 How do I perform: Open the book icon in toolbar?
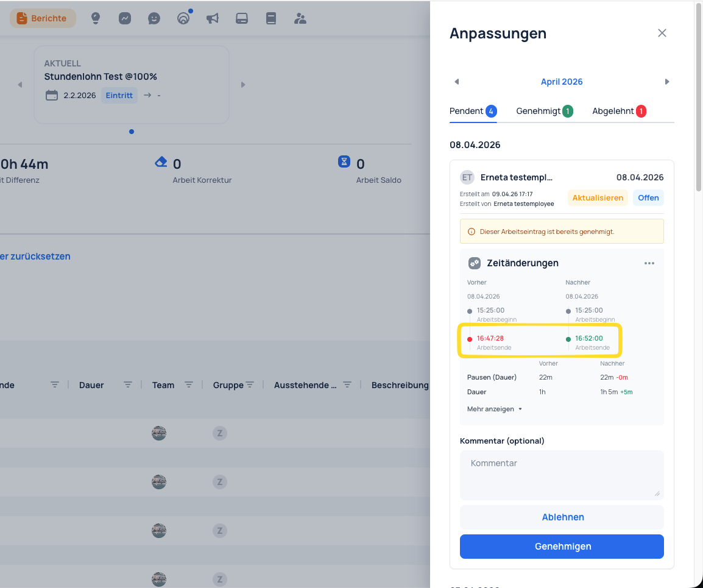271,18
